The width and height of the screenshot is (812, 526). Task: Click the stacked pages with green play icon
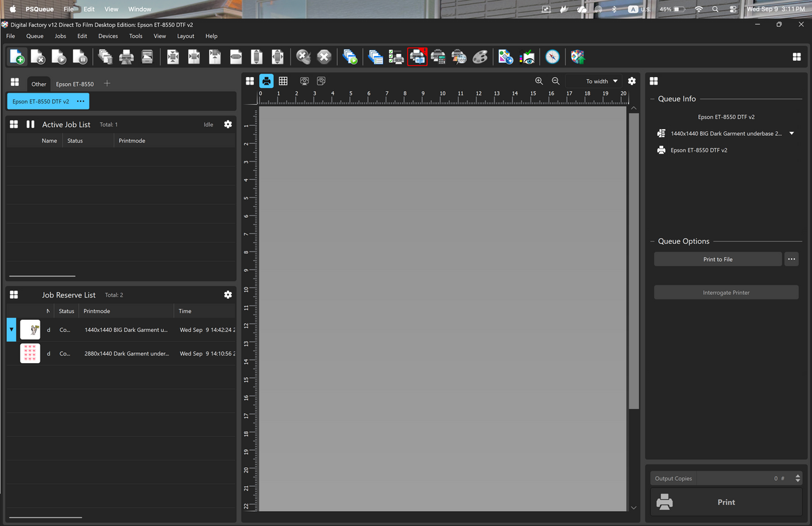pos(350,57)
